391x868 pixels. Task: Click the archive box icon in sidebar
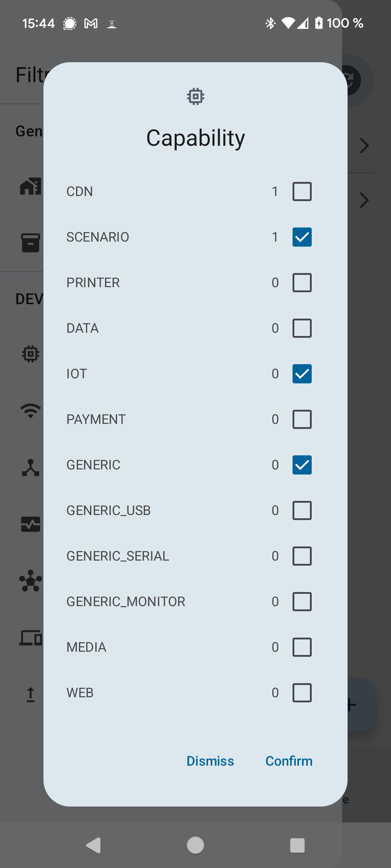click(x=31, y=243)
